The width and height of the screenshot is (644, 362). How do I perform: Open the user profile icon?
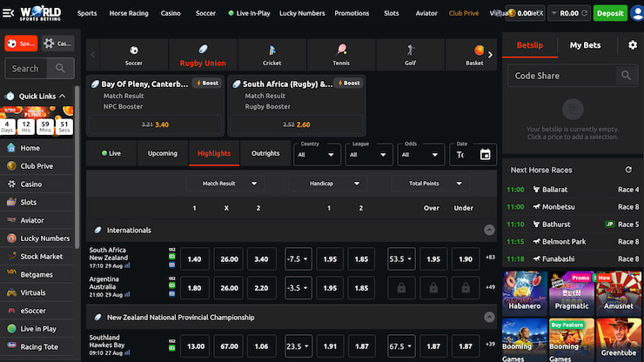637,13
